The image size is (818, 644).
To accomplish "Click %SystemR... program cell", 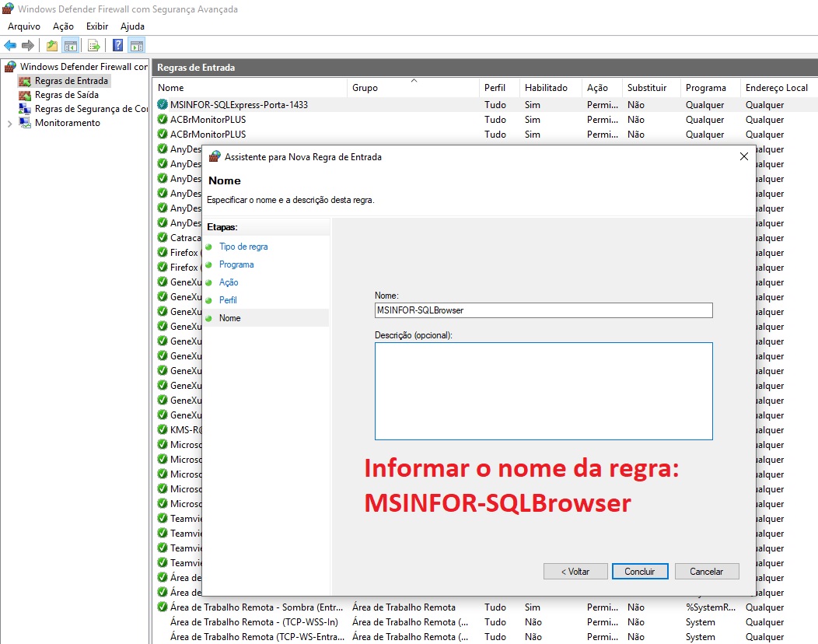I will tap(711, 607).
